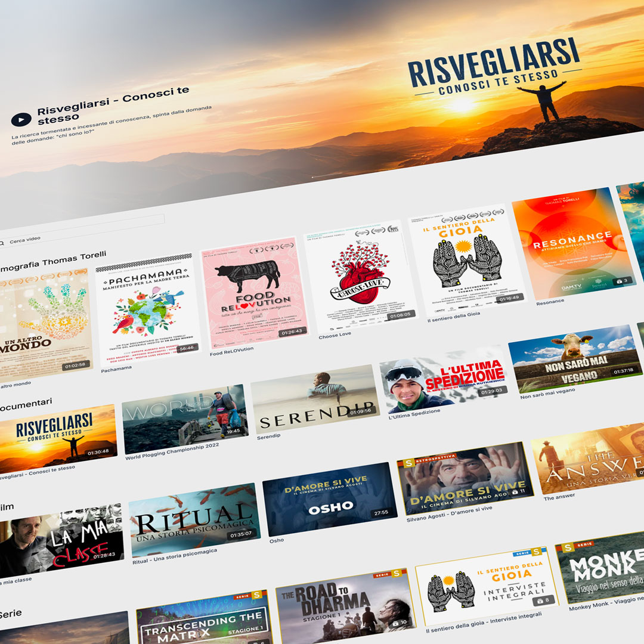Click the Resonance title link
The width and height of the screenshot is (644, 644).
[x=550, y=302]
